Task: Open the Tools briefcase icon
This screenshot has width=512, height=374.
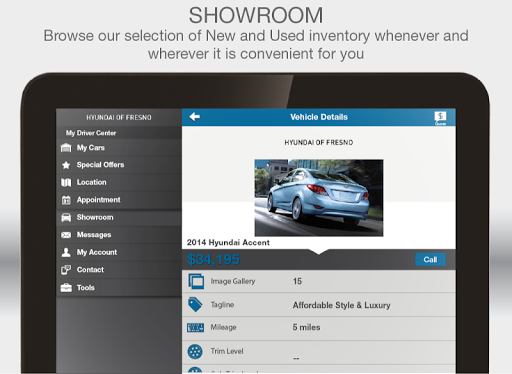Action: [66, 287]
